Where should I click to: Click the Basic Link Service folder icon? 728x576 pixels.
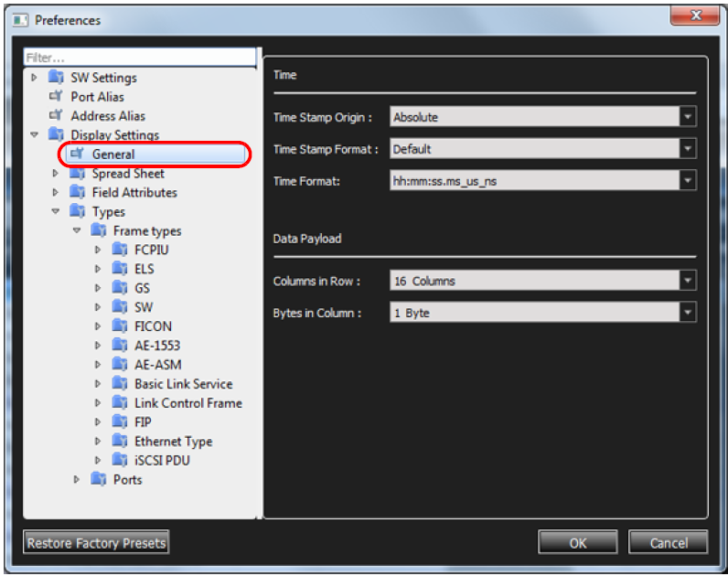120,383
